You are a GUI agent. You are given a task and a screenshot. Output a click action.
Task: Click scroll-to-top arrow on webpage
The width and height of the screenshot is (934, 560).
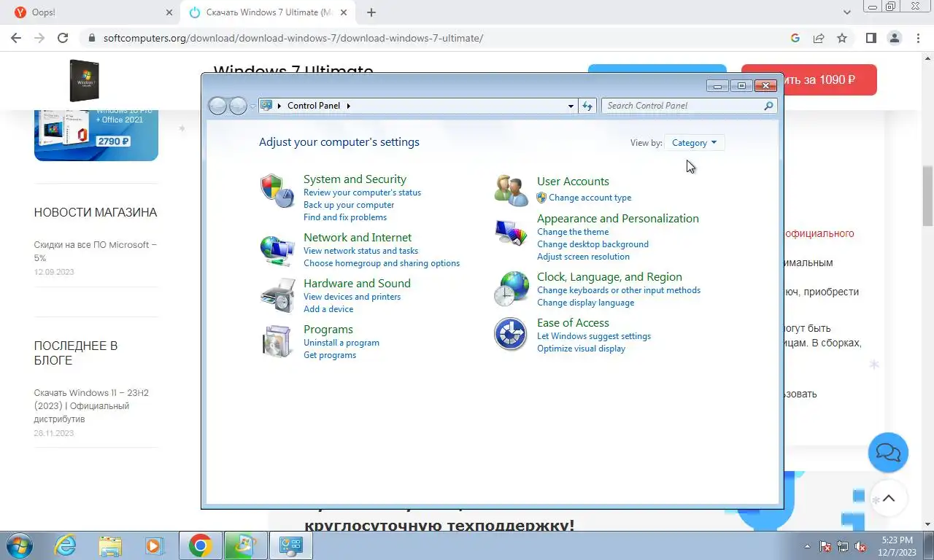pos(888,499)
